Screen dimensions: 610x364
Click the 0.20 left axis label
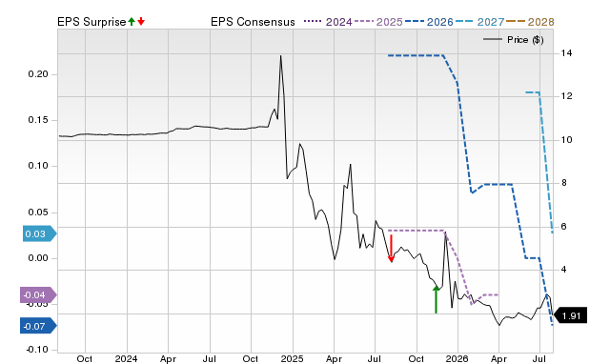pyautogui.click(x=38, y=74)
